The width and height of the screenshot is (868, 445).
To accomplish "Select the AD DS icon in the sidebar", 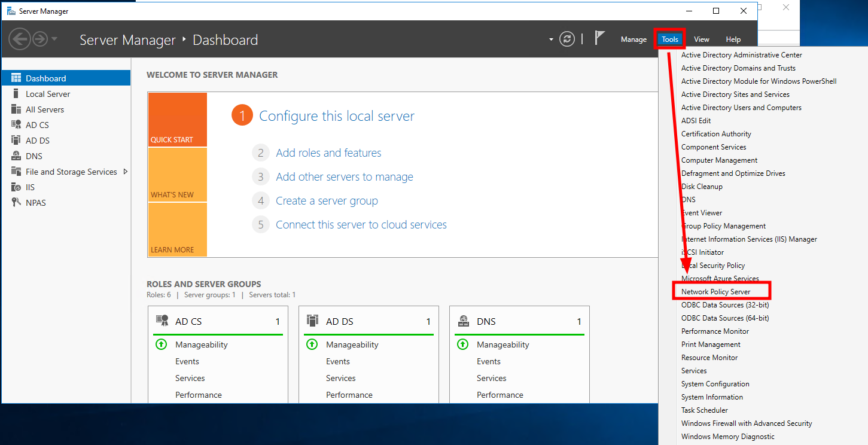I will [17, 140].
